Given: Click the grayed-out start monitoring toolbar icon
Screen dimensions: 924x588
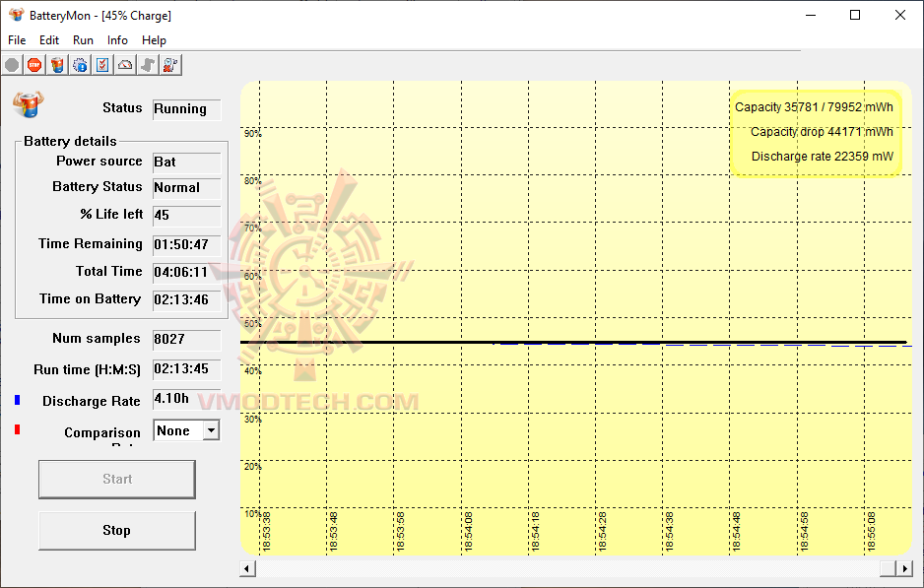Looking at the screenshot, I should click(12, 65).
